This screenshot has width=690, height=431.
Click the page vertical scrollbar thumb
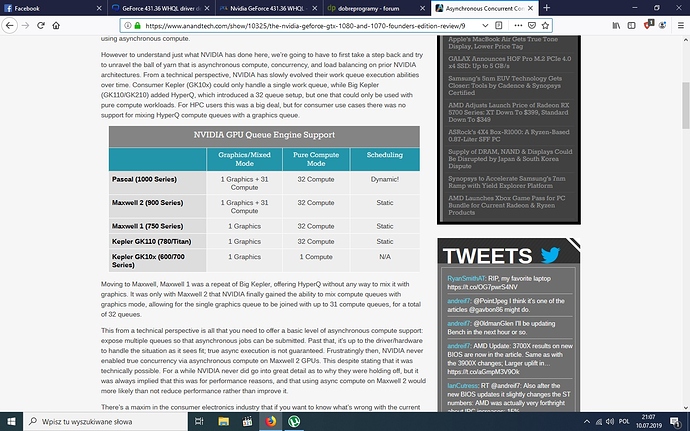(x=686, y=104)
